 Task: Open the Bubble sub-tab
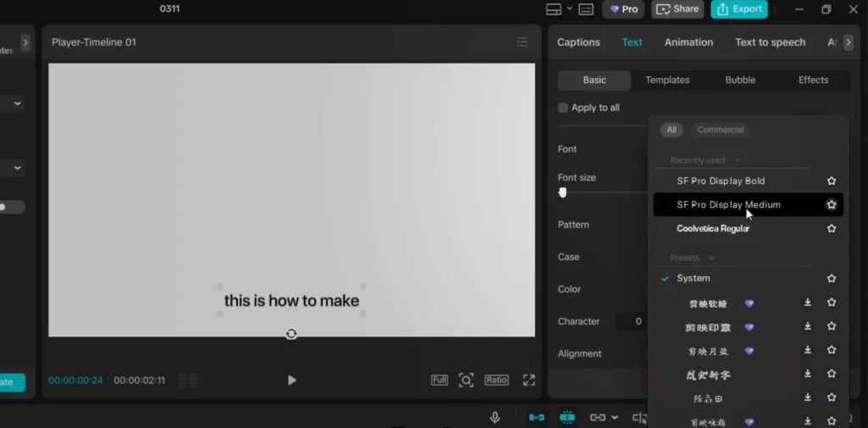pos(740,81)
